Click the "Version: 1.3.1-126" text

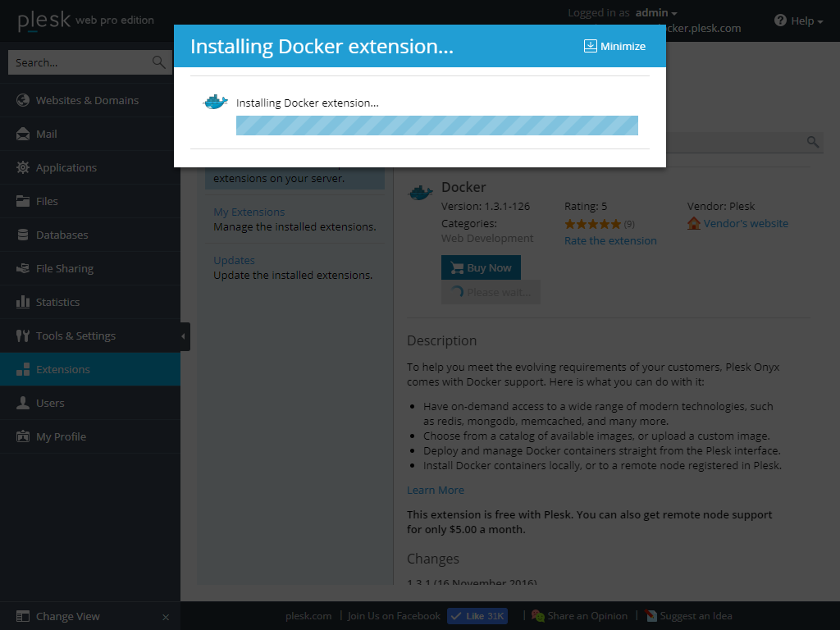coord(486,206)
